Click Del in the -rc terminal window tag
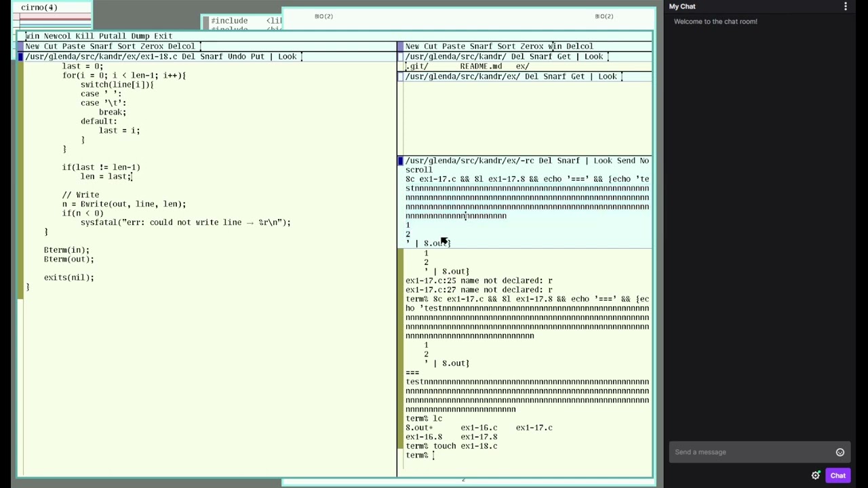 pyautogui.click(x=546, y=161)
